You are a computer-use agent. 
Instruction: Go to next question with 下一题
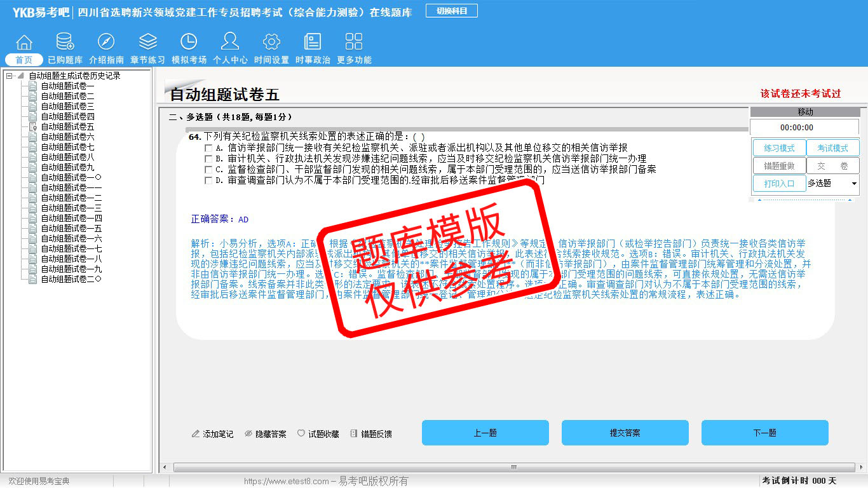pyautogui.click(x=765, y=433)
